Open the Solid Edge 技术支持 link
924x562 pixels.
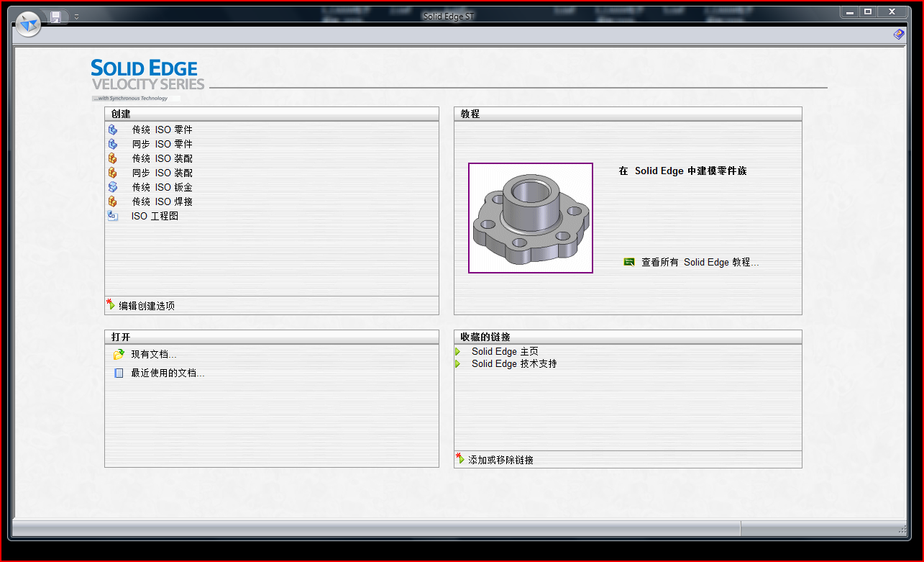pos(514,364)
